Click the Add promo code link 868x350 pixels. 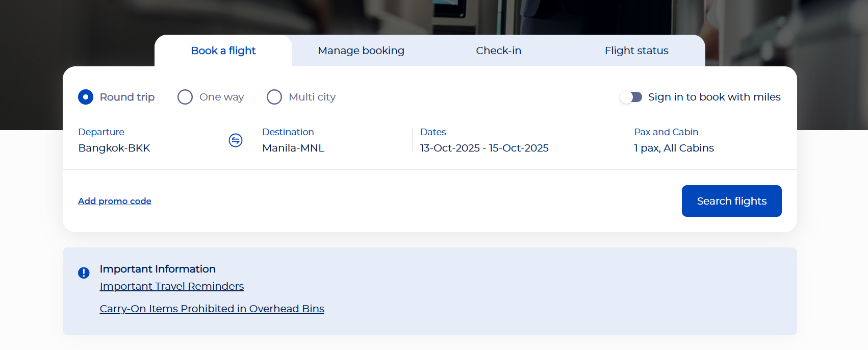pyautogui.click(x=115, y=201)
